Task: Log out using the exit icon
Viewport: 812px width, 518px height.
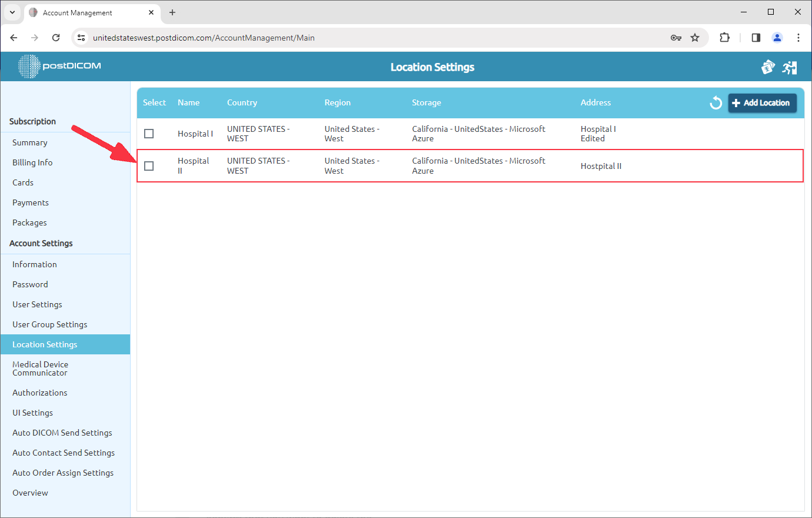Action: click(790, 67)
